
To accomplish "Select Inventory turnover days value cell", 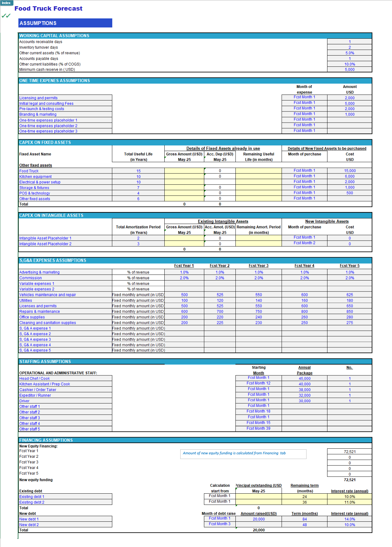I will pyautogui.click(x=350, y=47).
